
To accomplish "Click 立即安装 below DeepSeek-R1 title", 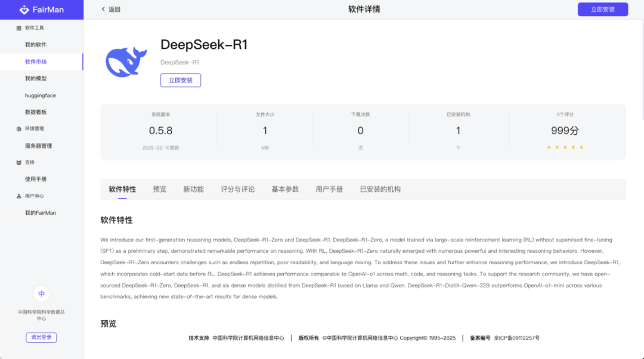I will click(x=181, y=80).
